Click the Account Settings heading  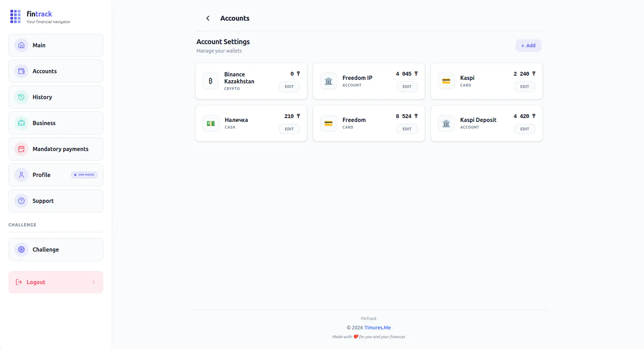click(223, 42)
